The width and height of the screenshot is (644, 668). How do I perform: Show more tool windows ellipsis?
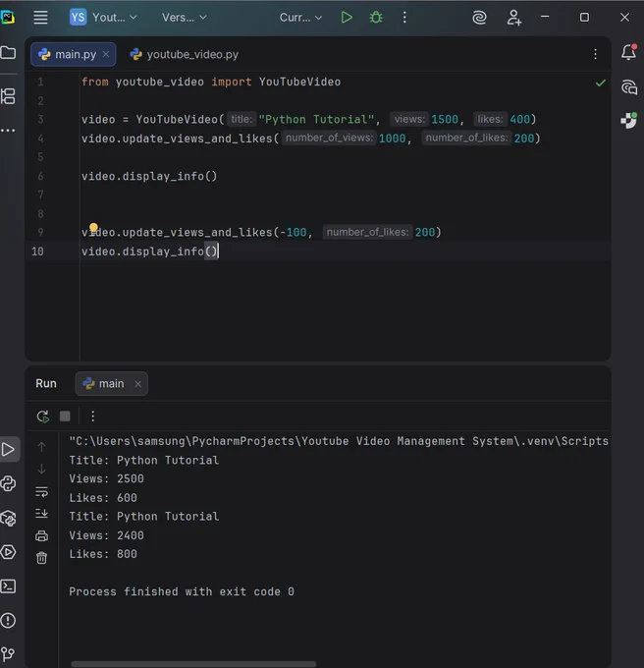[8, 131]
